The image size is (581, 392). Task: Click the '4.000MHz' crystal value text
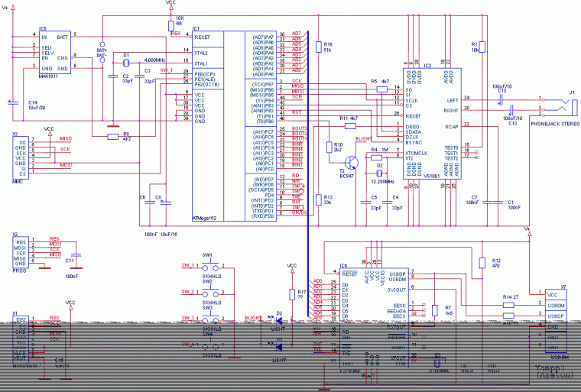click(154, 60)
